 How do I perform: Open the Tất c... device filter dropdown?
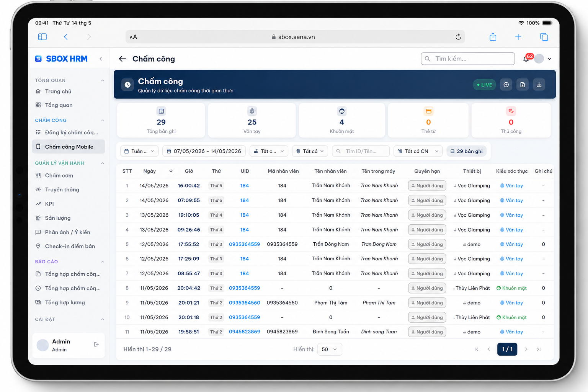269,151
